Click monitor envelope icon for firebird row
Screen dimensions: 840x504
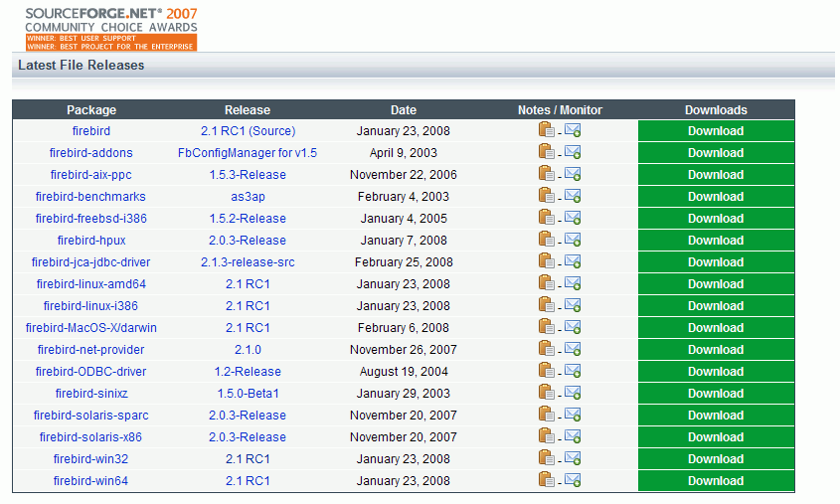tap(573, 130)
